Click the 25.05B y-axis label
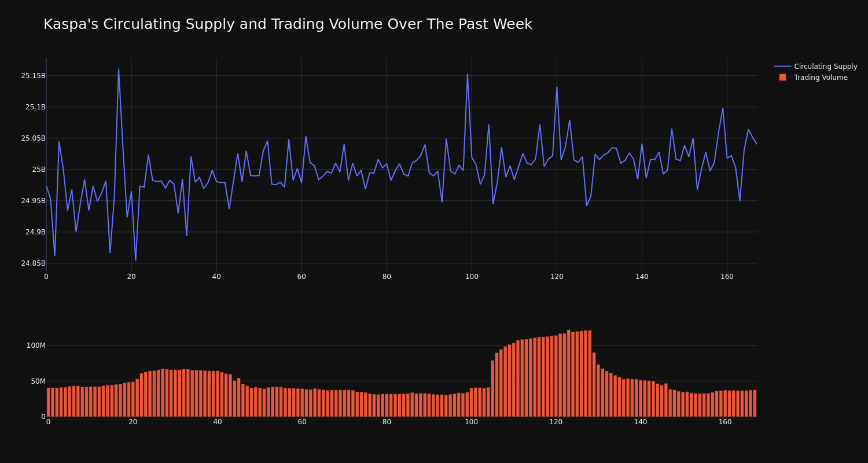Screen dimensions: 868x463 [33, 138]
